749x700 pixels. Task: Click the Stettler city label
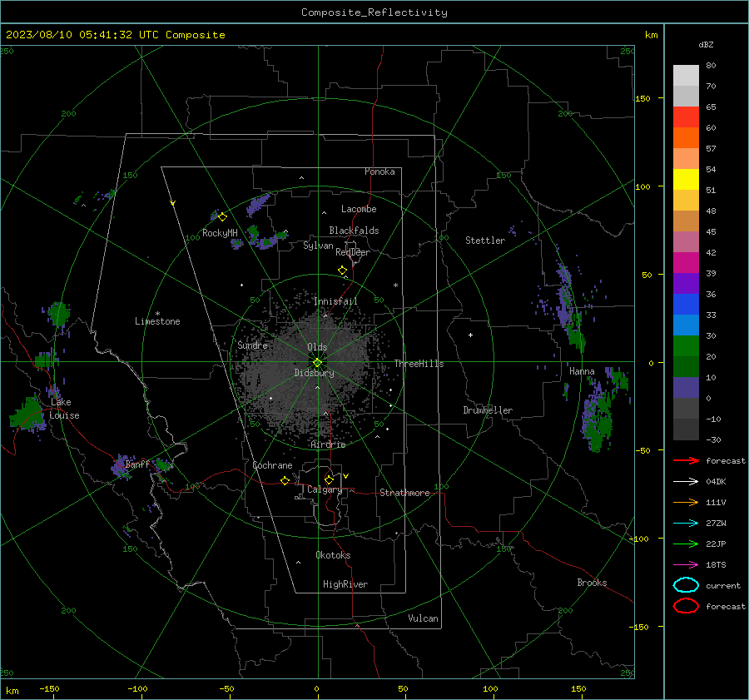[485, 241]
